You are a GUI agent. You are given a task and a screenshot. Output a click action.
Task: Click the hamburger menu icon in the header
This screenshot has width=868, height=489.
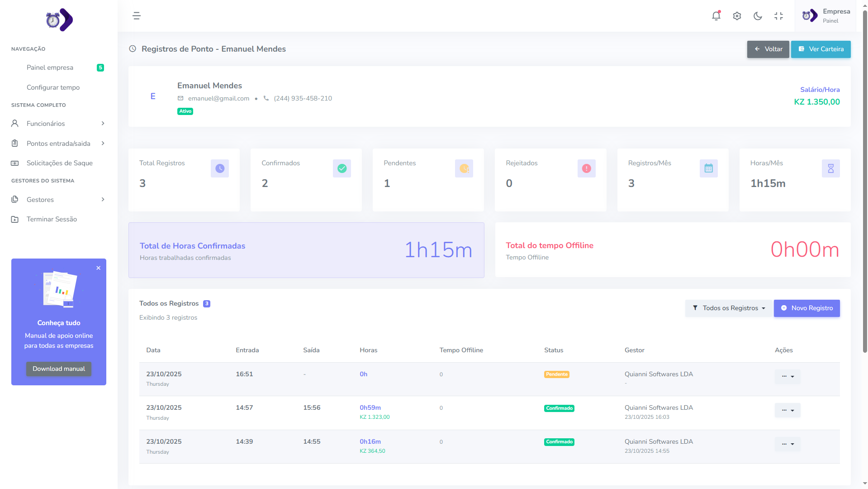pyautogui.click(x=136, y=16)
